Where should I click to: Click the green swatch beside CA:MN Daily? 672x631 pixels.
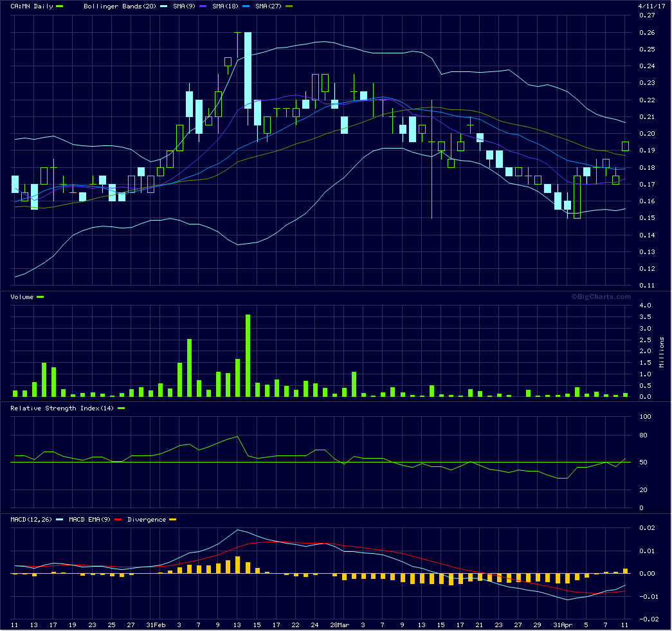(x=60, y=6)
